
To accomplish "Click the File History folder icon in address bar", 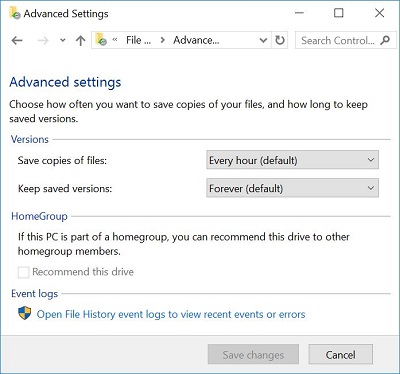I will (101, 40).
